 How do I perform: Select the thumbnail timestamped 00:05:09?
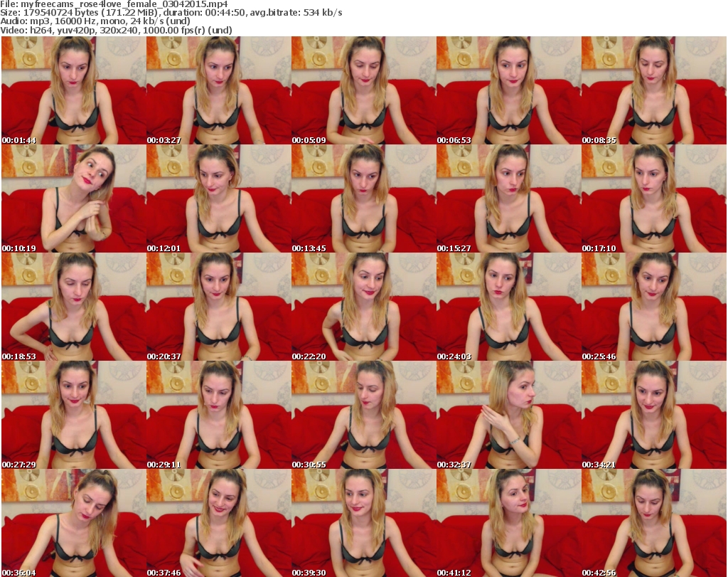click(364, 90)
